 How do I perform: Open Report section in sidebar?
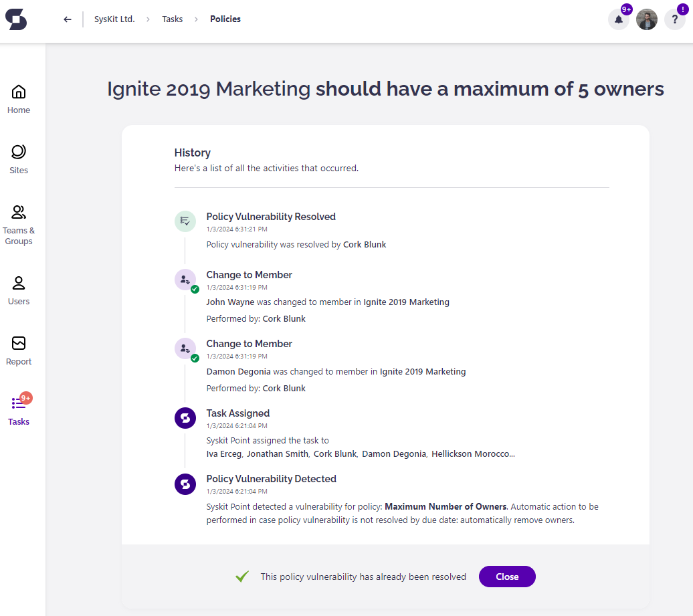[x=19, y=350]
